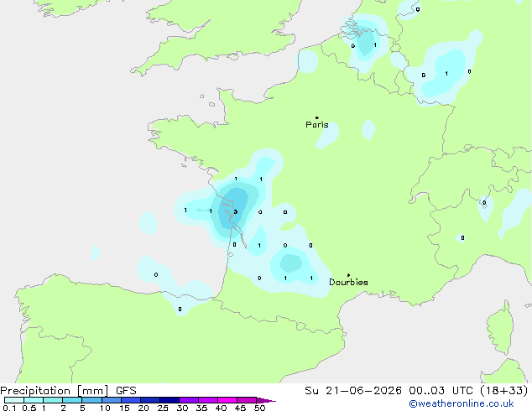Pick the purple legend swatch between 30 and 35

tap(189, 400)
